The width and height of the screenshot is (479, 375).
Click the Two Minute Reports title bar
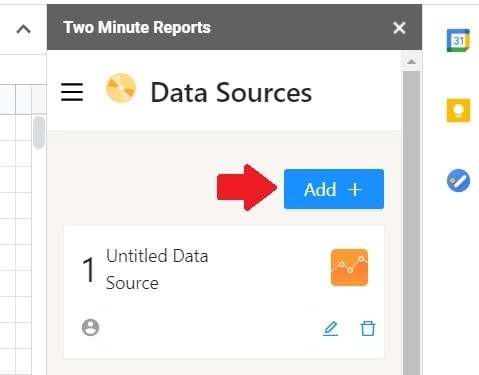point(234,27)
